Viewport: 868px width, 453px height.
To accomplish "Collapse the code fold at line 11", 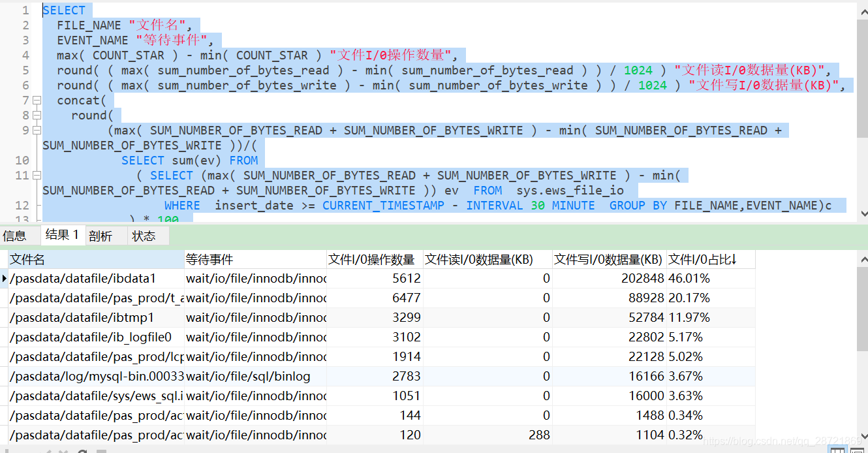I will click(x=37, y=176).
